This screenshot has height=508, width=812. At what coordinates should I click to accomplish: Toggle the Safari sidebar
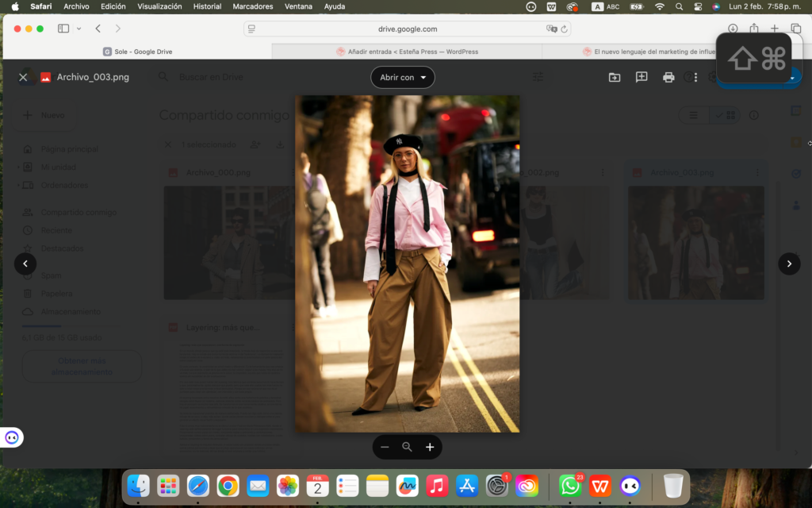(x=63, y=29)
